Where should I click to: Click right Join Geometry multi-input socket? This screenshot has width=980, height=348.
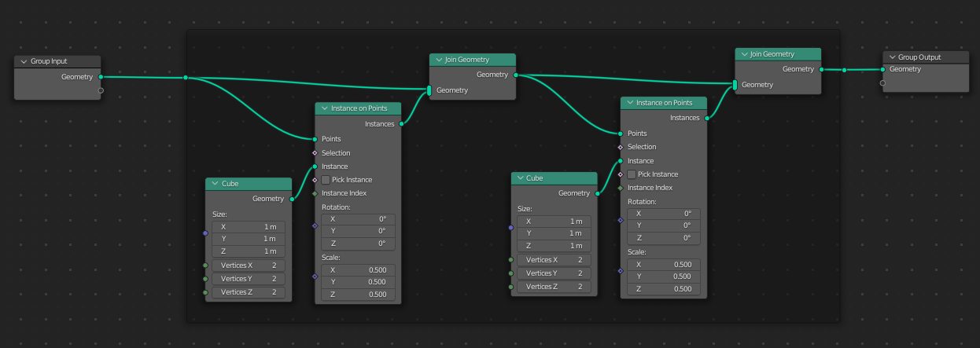pyautogui.click(x=735, y=85)
